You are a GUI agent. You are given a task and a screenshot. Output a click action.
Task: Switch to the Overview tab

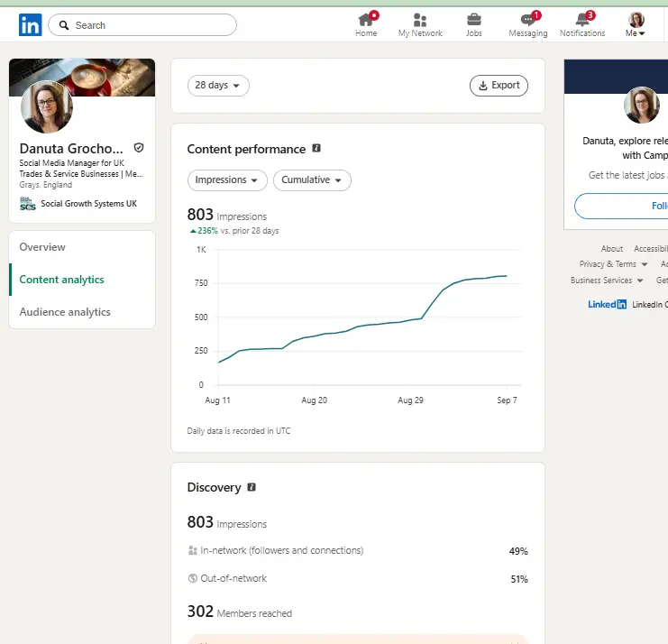(x=42, y=247)
